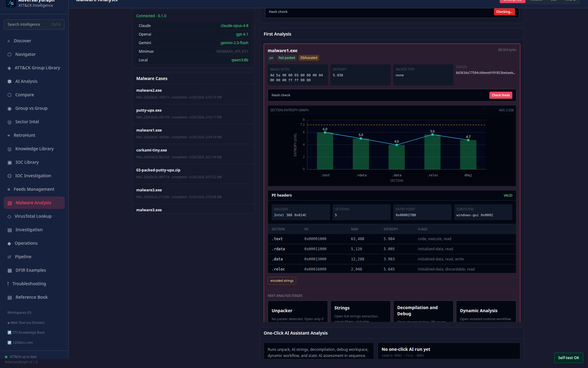Click the gemini-2.0-flash model value
The width and height of the screenshot is (588, 368).
click(x=234, y=43)
